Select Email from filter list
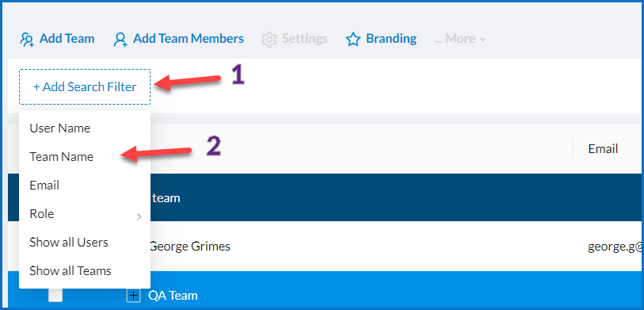The height and width of the screenshot is (310, 644). click(x=44, y=185)
